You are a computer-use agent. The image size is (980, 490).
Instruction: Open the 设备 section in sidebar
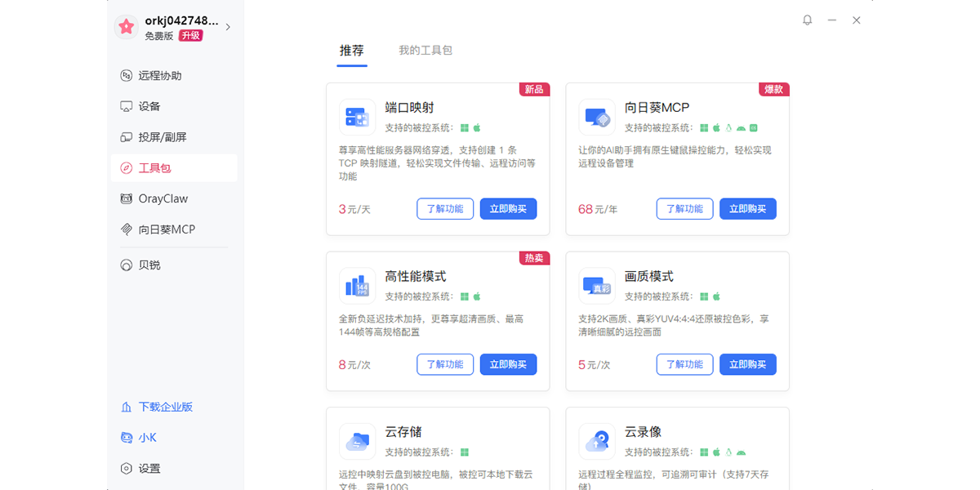(x=174, y=106)
